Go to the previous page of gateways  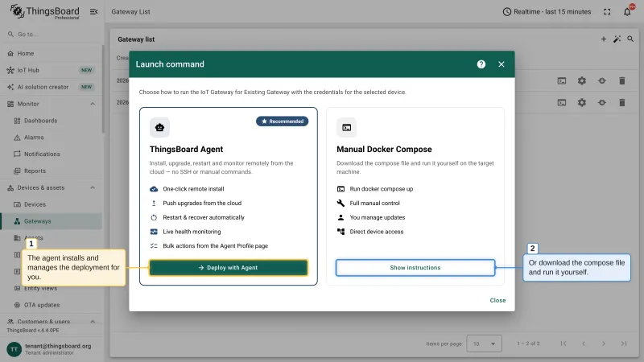click(x=584, y=343)
